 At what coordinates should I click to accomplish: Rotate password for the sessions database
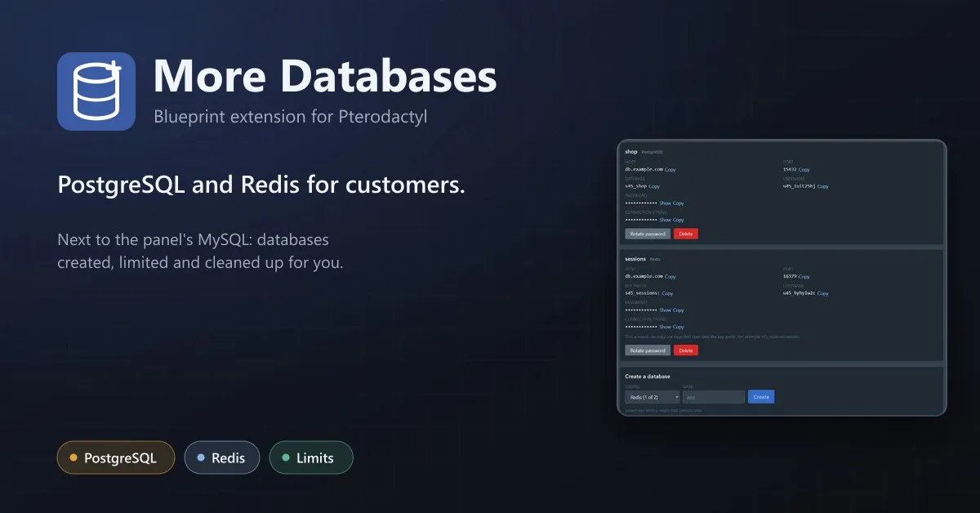(x=648, y=350)
